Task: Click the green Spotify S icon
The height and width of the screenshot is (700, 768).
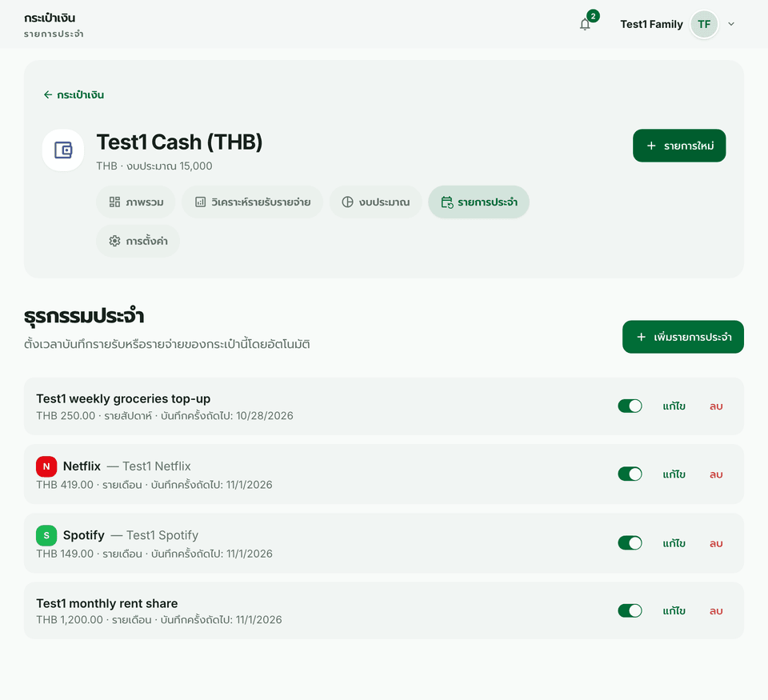Action: (x=46, y=535)
